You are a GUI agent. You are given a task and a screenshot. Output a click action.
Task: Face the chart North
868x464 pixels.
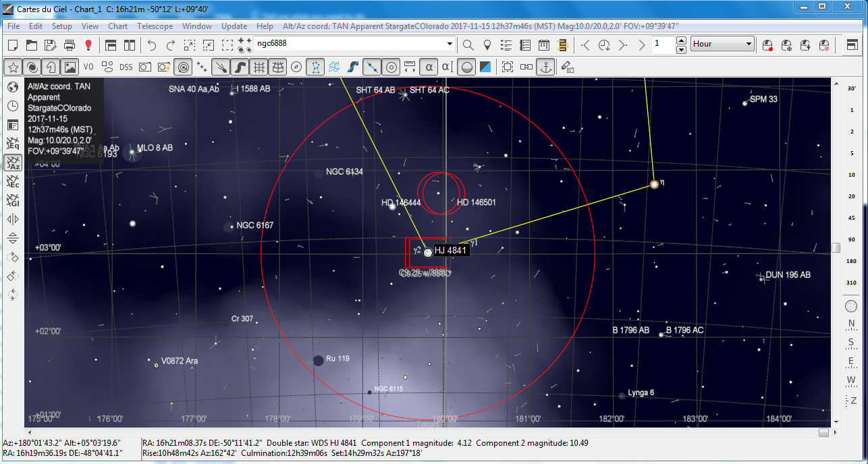tap(851, 324)
